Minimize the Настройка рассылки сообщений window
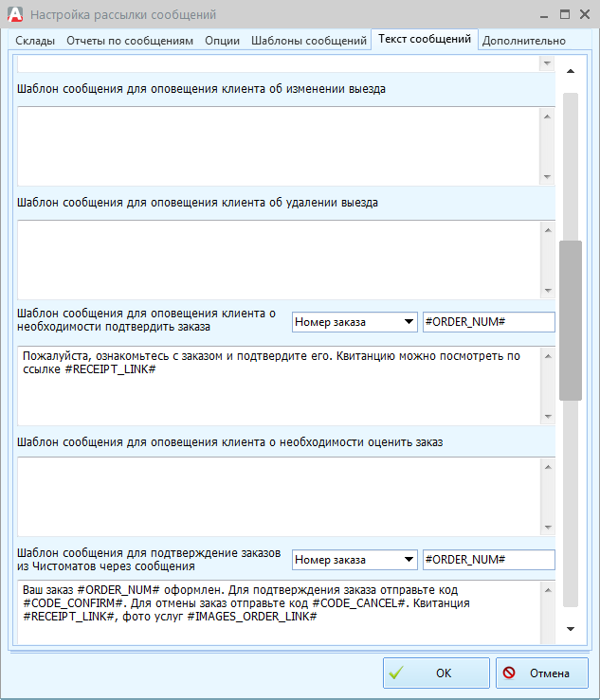Screen dimensions: 600x700 [544, 15]
